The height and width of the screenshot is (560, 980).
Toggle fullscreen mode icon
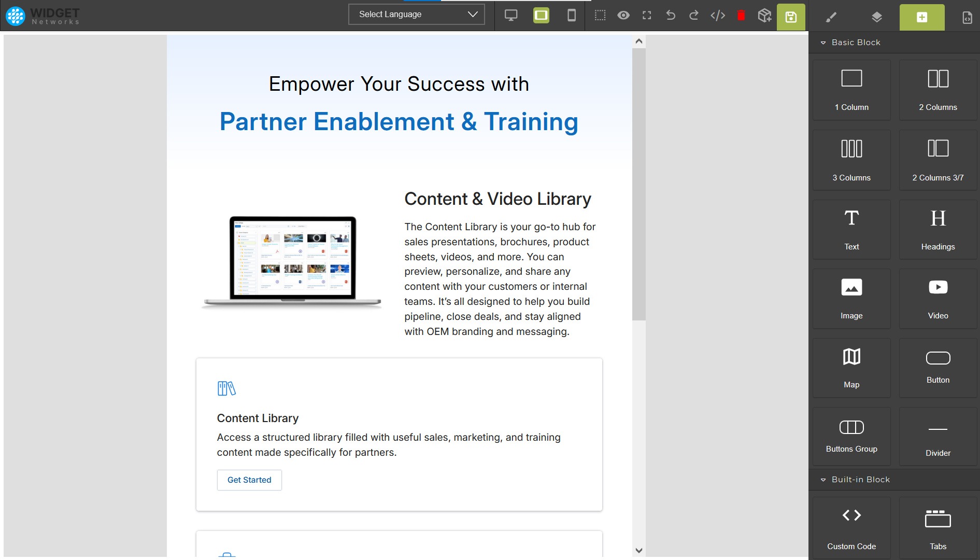pos(647,16)
